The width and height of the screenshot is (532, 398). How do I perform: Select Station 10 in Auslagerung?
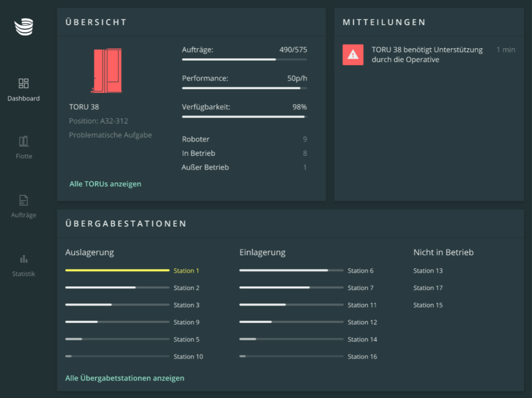(188, 357)
